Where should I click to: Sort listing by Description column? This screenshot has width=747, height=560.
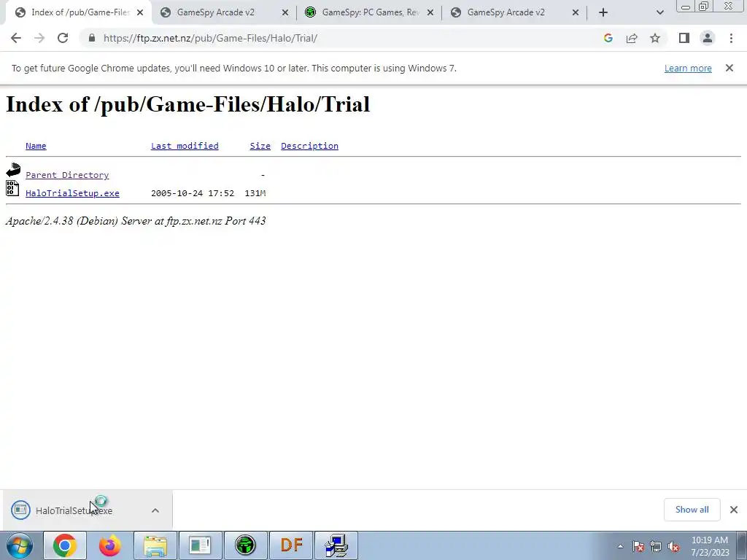coord(309,146)
